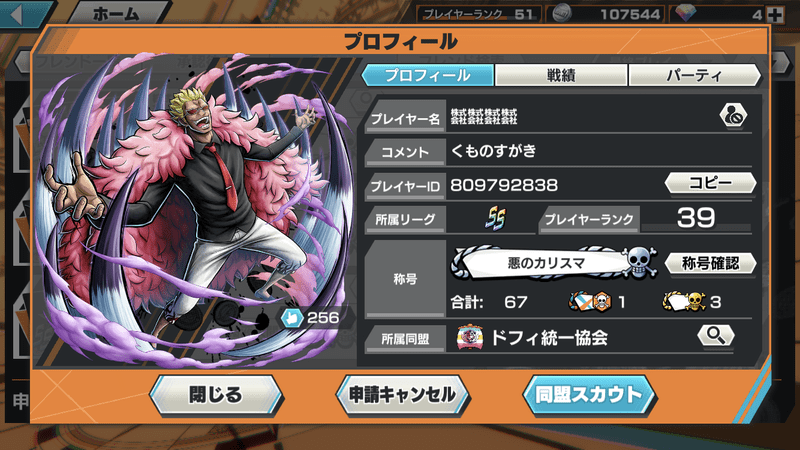Tap the SS league emblem
The width and height of the screenshot is (800, 450).
tap(495, 218)
